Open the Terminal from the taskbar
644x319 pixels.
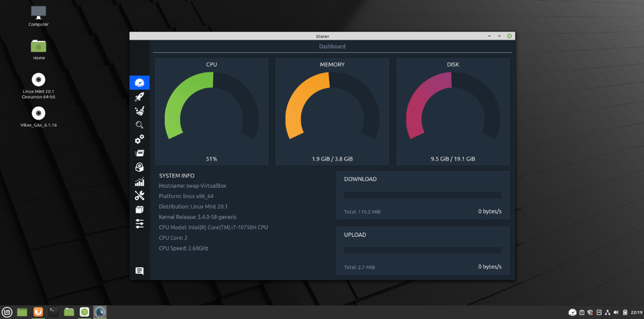pos(54,312)
